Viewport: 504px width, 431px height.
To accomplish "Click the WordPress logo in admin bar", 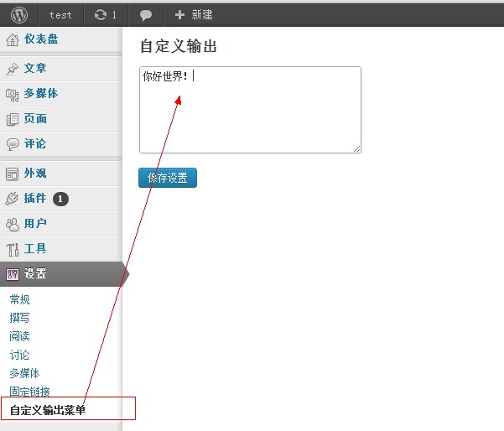I will tap(19, 14).
